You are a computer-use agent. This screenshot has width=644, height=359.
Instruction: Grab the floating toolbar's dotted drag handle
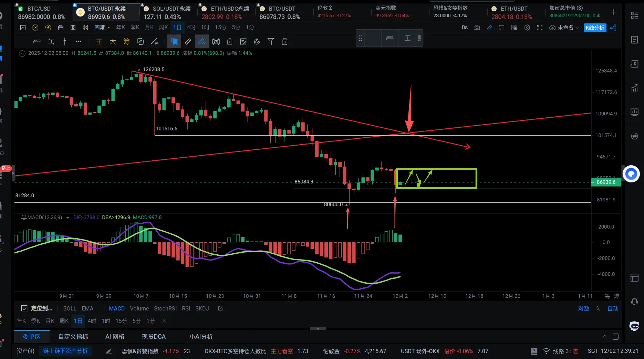click(x=360, y=38)
